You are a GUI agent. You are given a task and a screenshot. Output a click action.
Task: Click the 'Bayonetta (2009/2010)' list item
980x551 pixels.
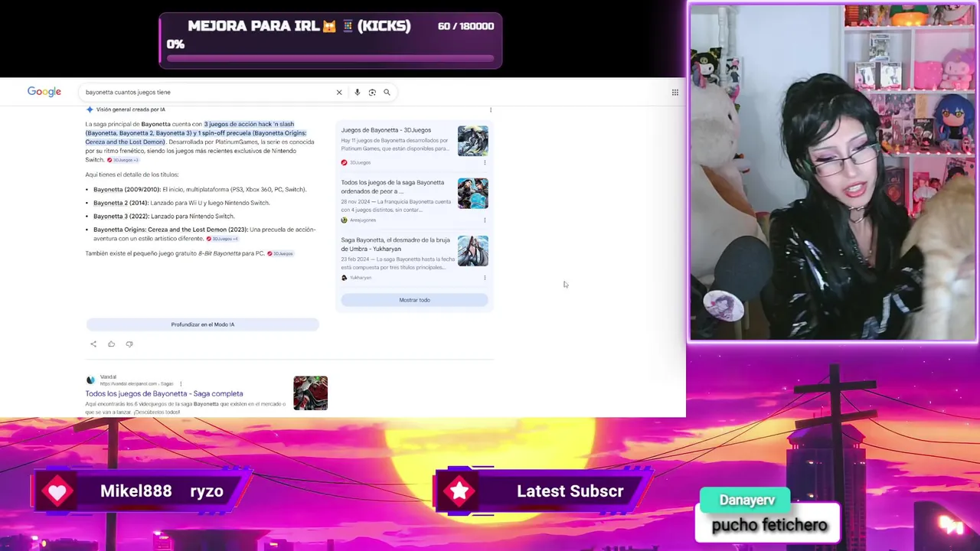[199, 189]
